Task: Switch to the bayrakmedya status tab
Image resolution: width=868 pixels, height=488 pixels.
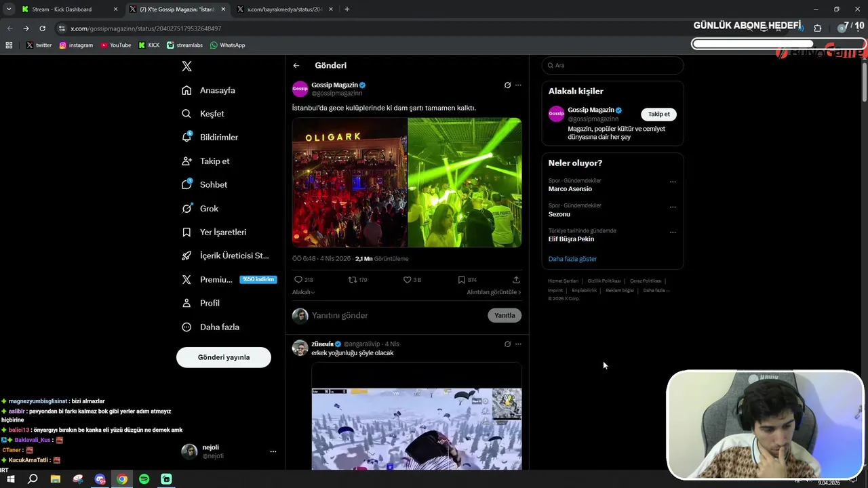Action: (285, 9)
